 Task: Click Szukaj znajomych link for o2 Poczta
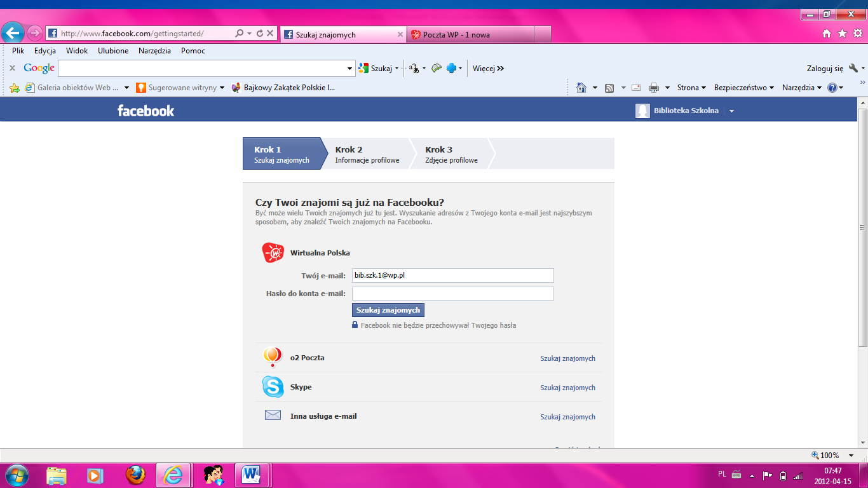(x=567, y=358)
